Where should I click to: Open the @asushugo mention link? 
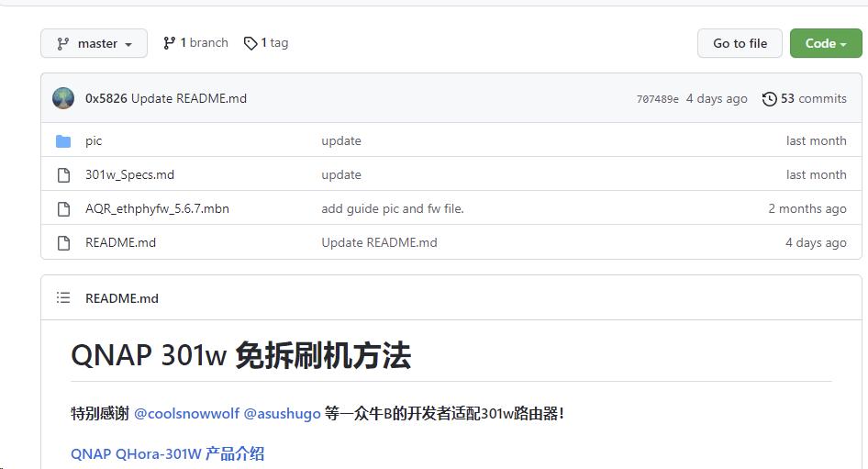(282, 414)
